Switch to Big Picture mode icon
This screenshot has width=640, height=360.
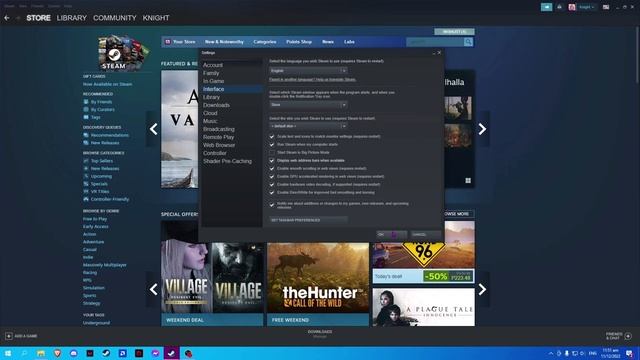(x=606, y=7)
